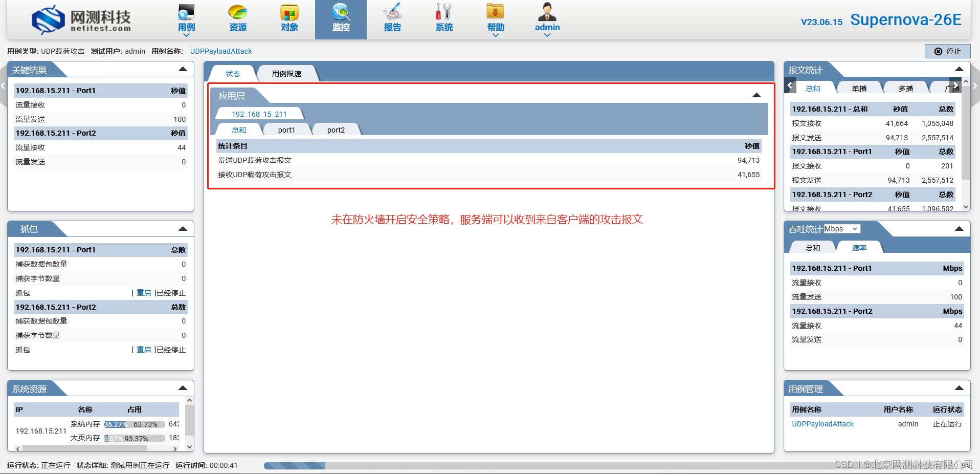This screenshot has height=474, width=980.
Task: Click the right page-edge collapse arrow
Action: 975,85
